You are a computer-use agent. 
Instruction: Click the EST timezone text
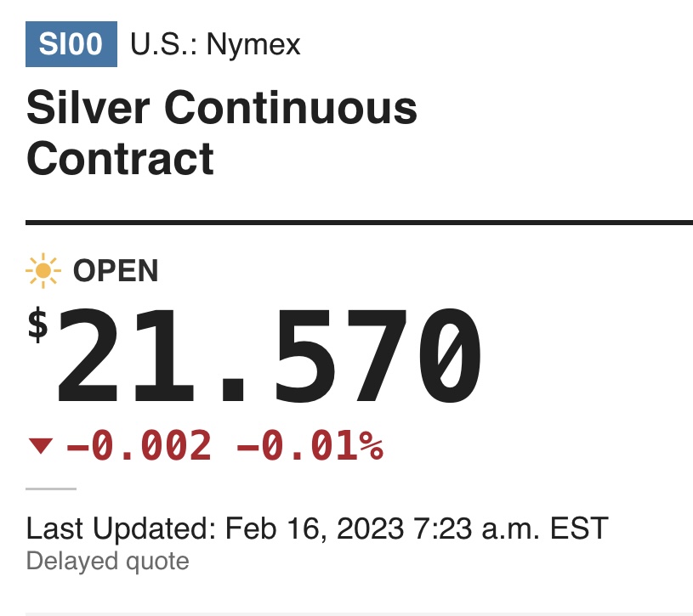pos(579,528)
